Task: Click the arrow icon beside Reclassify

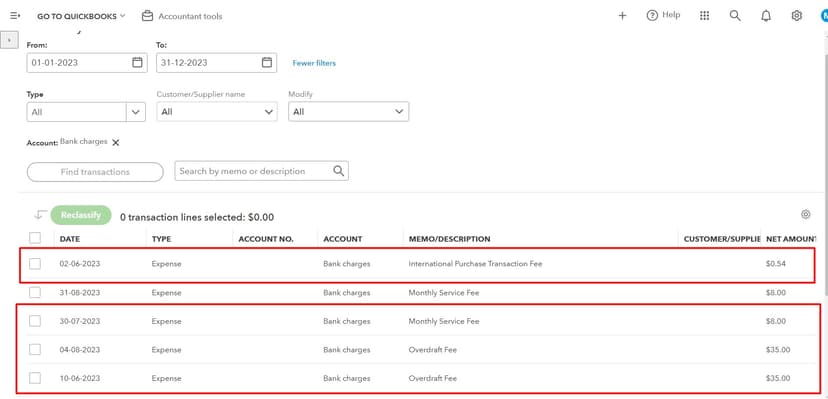Action: point(40,215)
